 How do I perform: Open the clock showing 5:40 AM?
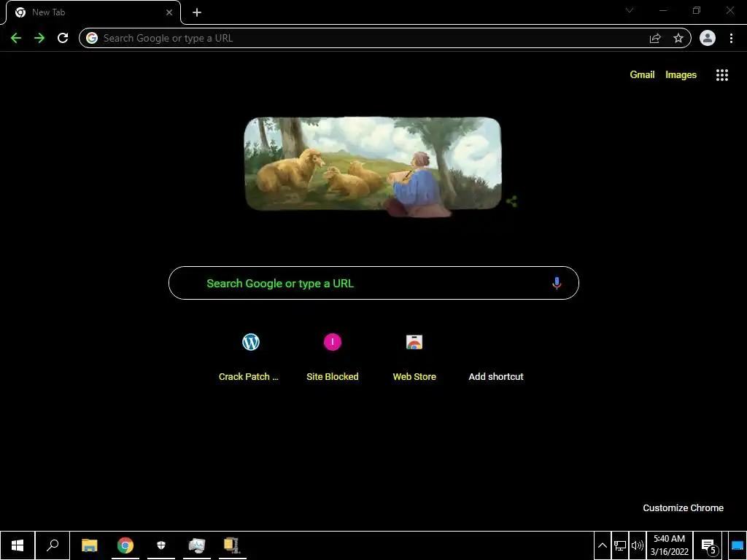(670, 545)
